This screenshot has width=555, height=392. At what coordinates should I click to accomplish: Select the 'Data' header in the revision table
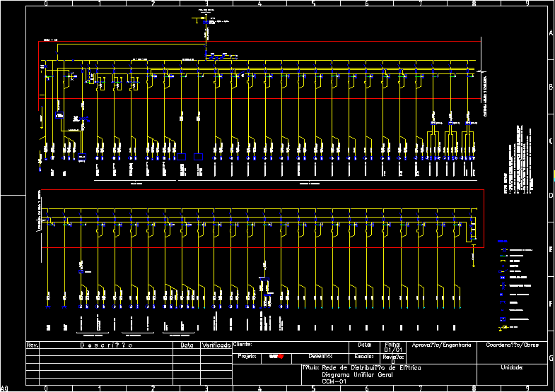coord(187,345)
